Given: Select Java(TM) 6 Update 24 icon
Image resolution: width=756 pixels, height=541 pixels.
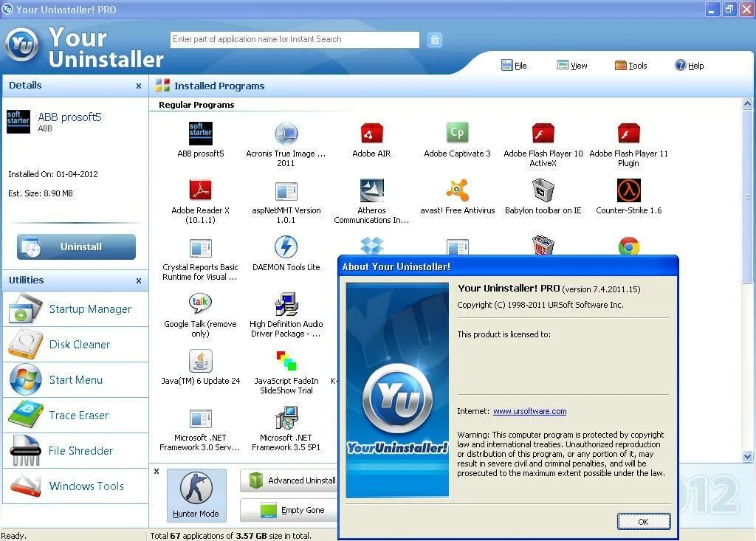Looking at the screenshot, I should (201, 361).
